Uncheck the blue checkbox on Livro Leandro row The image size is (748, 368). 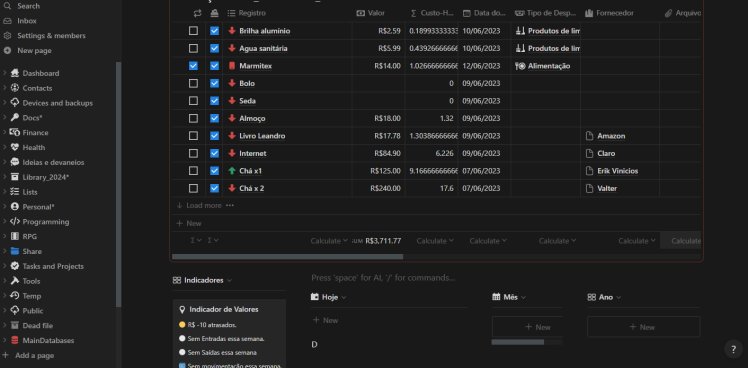click(x=215, y=136)
